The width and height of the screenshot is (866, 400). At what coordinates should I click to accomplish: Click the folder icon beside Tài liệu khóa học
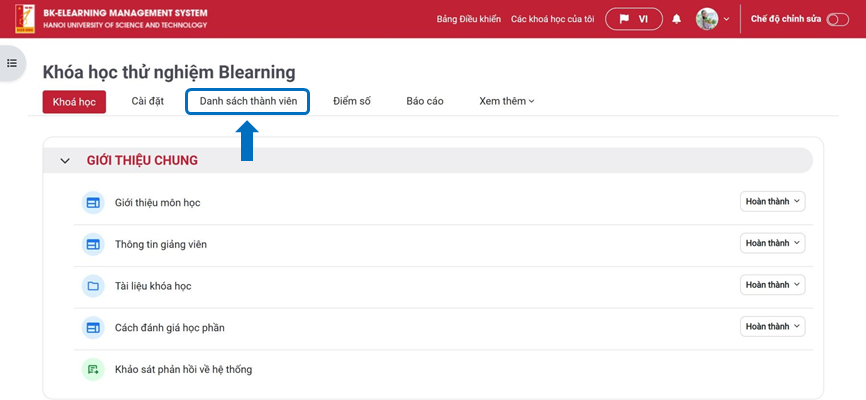point(93,286)
